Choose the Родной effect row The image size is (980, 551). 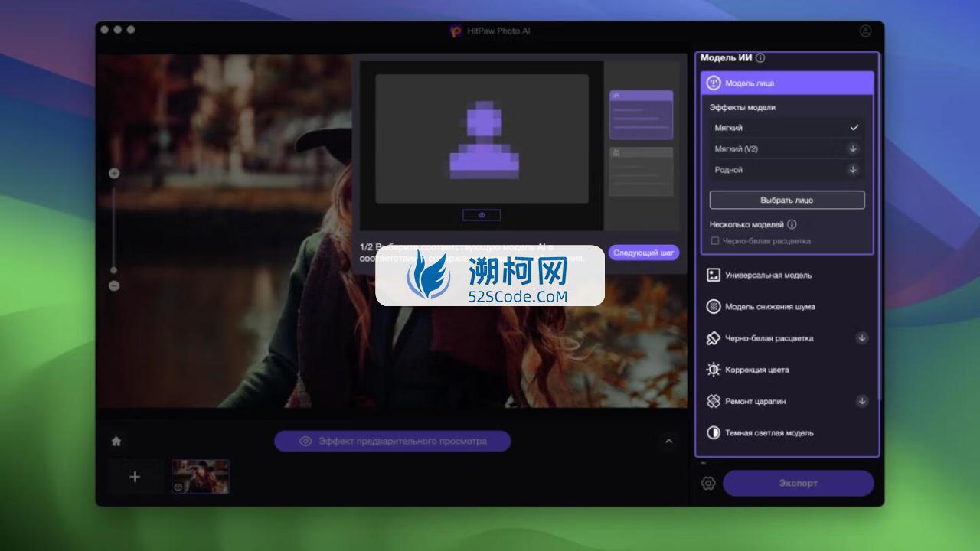[x=786, y=170]
